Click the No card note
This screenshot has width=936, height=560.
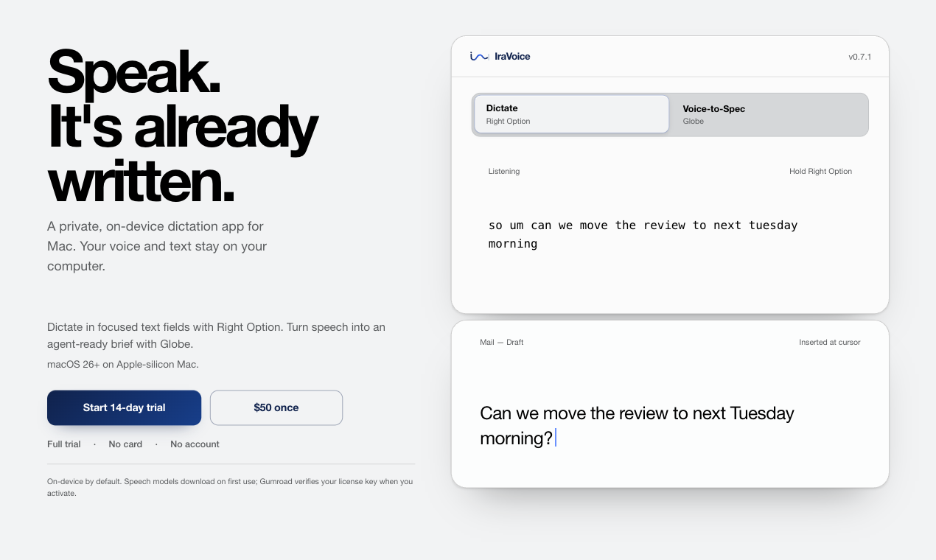tap(125, 444)
